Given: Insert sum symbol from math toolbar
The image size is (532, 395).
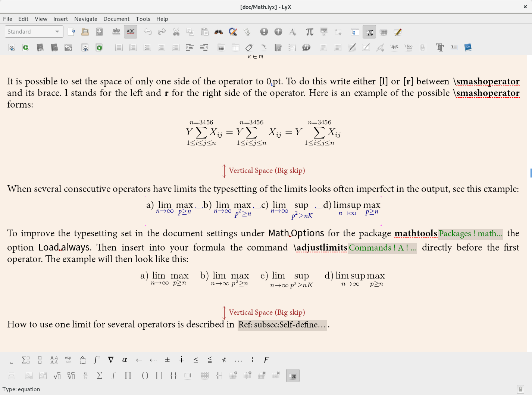Looking at the screenshot, I should point(100,376).
